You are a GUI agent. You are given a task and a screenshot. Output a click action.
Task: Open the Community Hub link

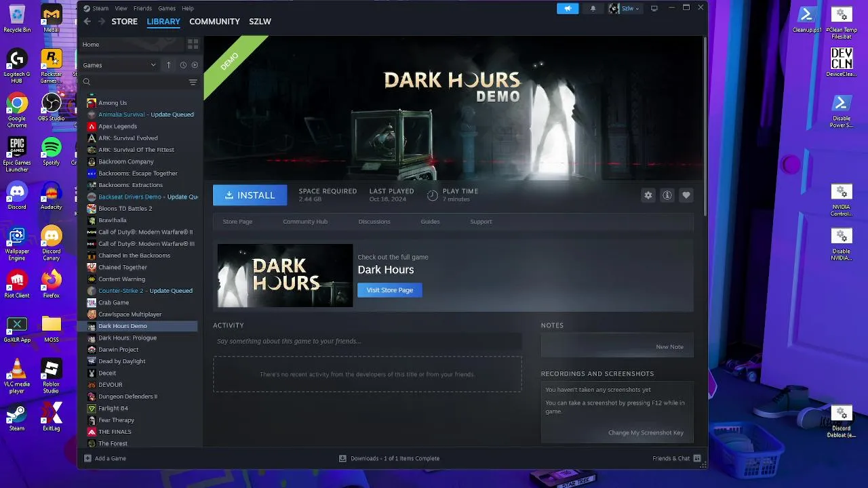click(x=305, y=222)
